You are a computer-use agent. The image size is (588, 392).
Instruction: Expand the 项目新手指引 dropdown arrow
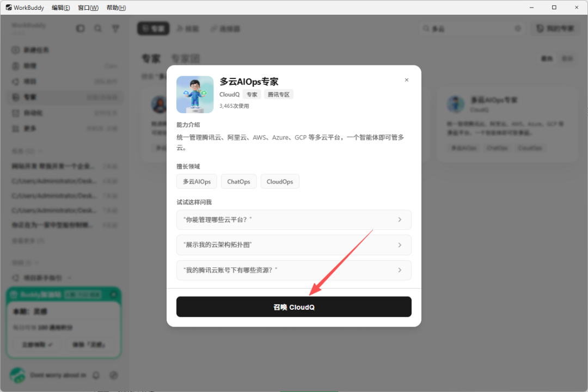pos(69,278)
